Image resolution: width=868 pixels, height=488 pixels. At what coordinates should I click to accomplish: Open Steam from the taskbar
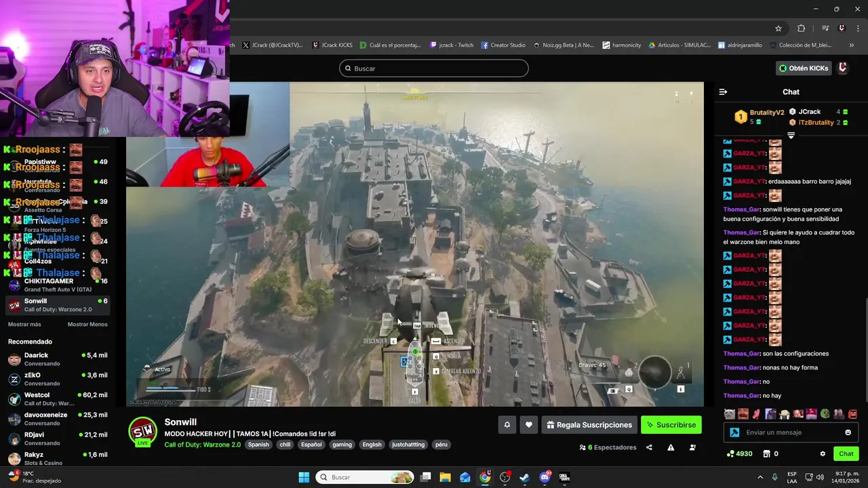pos(525,477)
